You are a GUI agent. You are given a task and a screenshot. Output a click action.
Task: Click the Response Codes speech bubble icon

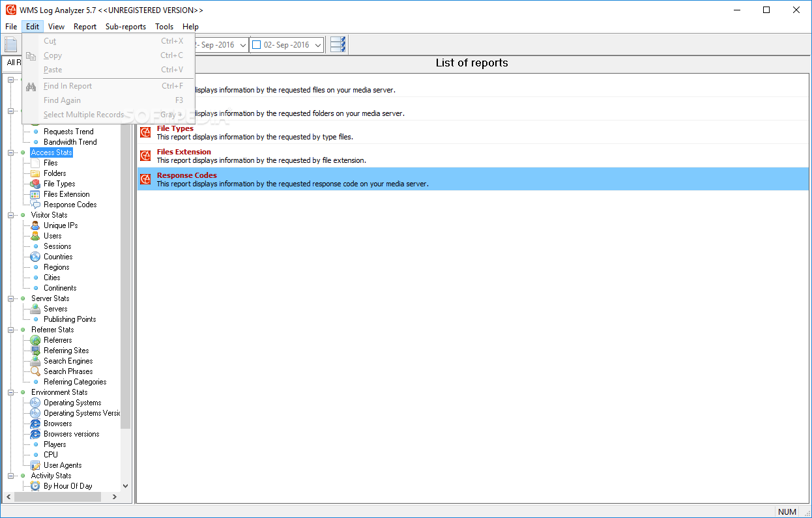35,205
